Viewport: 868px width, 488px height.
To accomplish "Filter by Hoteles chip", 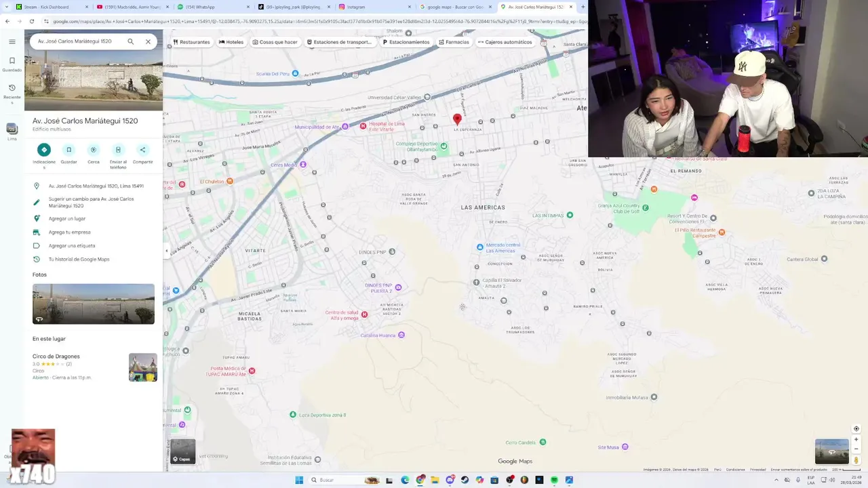I will click(x=231, y=42).
